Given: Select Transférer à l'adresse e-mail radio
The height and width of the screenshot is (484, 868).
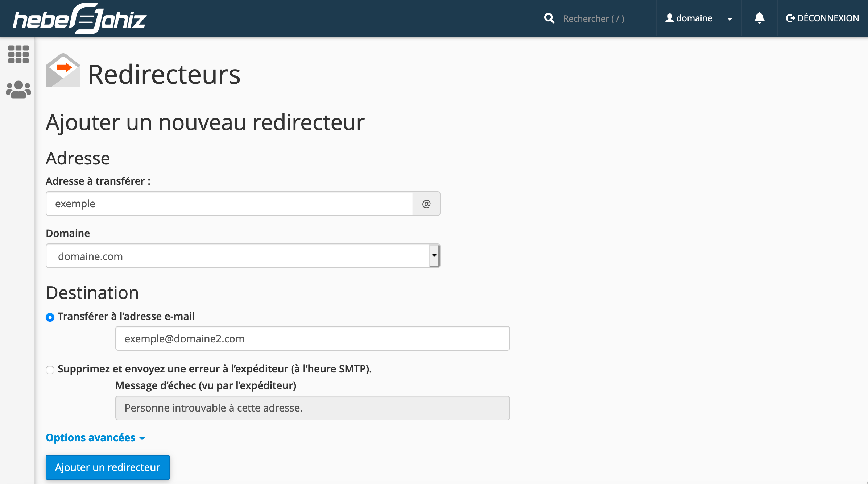Looking at the screenshot, I should [50, 317].
